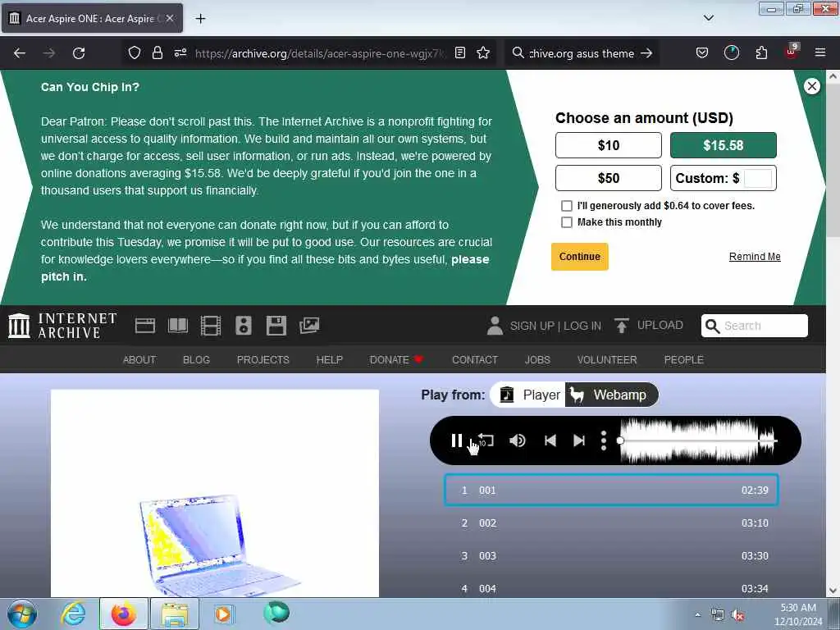Open the Texts book icon
The height and width of the screenshot is (630, 840).
point(178,326)
